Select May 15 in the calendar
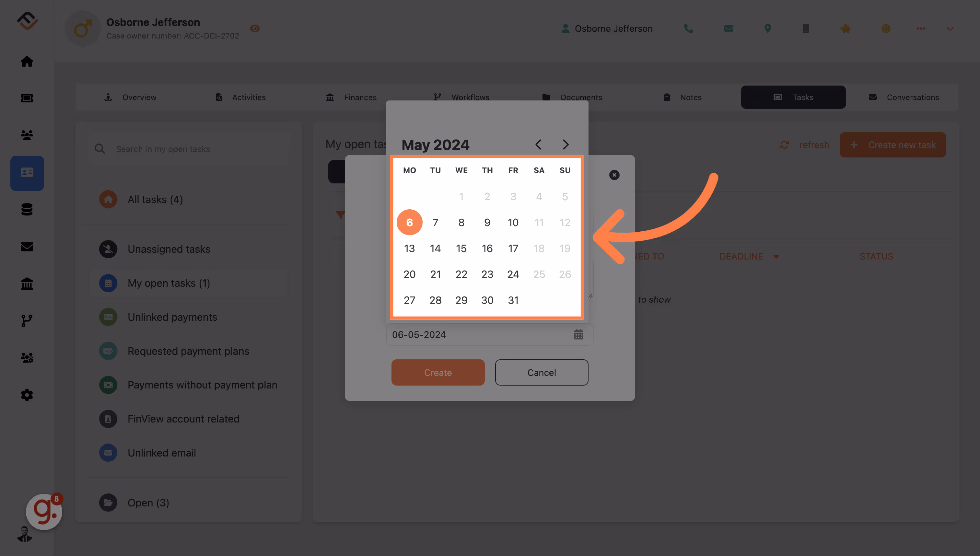980x556 pixels. coord(461,248)
